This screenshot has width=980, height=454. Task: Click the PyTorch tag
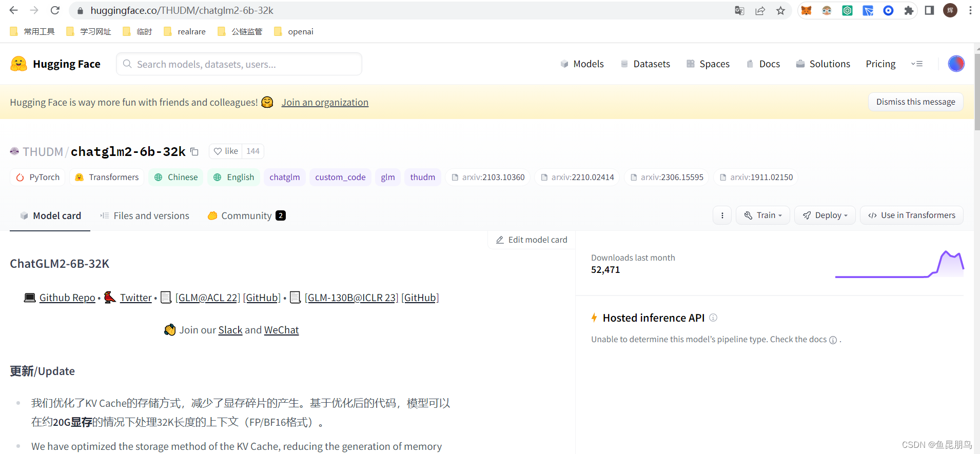click(37, 177)
